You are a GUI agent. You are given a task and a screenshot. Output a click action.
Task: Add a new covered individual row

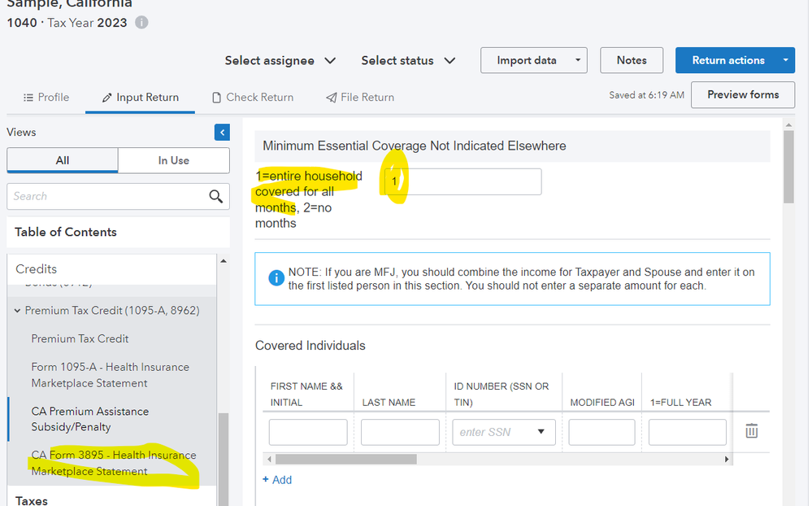pos(277,480)
